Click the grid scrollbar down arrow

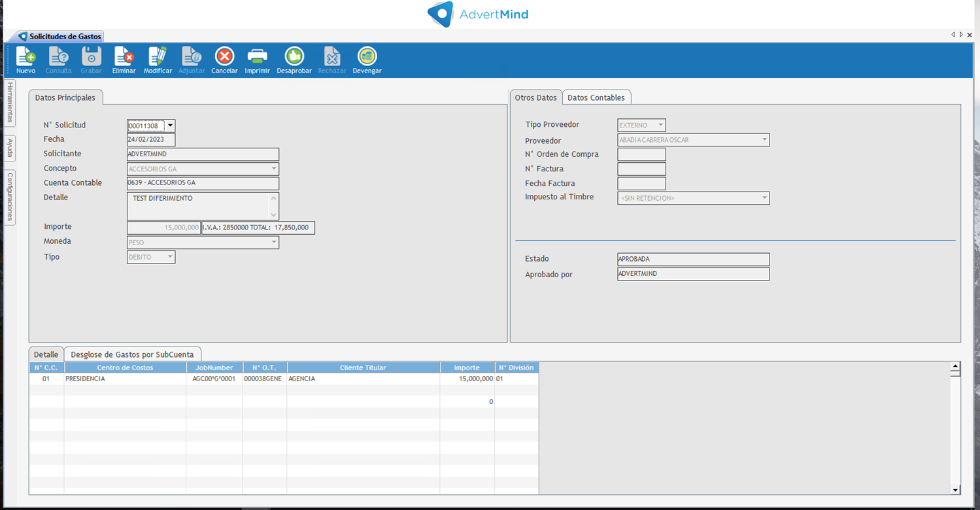tap(955, 490)
